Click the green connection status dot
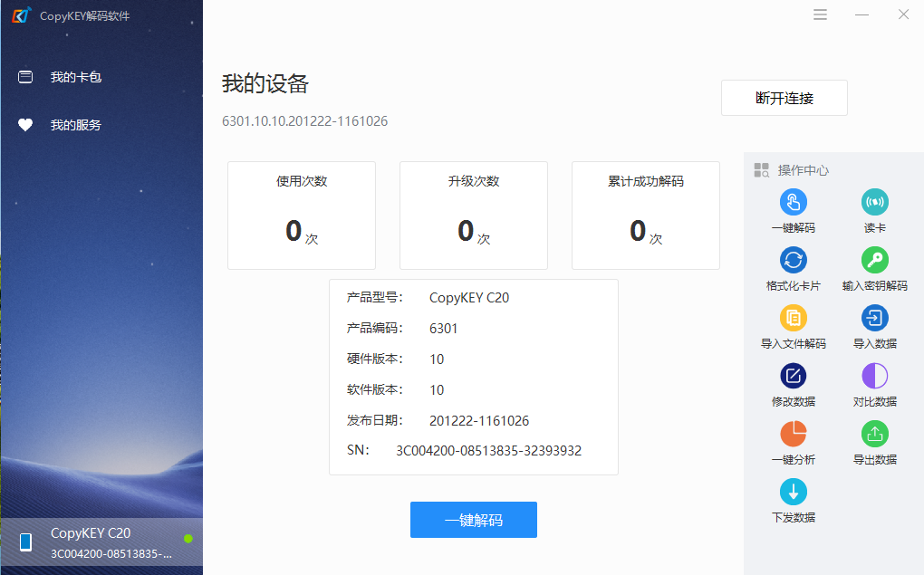 pyautogui.click(x=188, y=539)
